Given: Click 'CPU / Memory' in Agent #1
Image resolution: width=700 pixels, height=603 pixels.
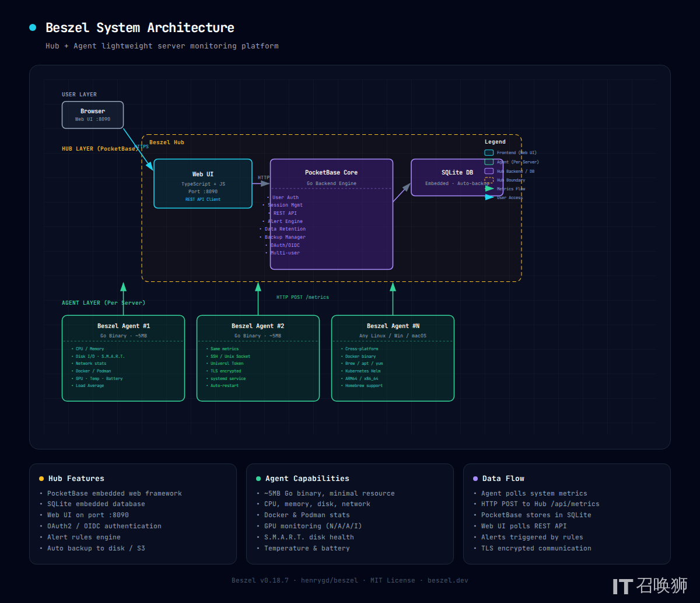Looking at the screenshot, I should 90,349.
